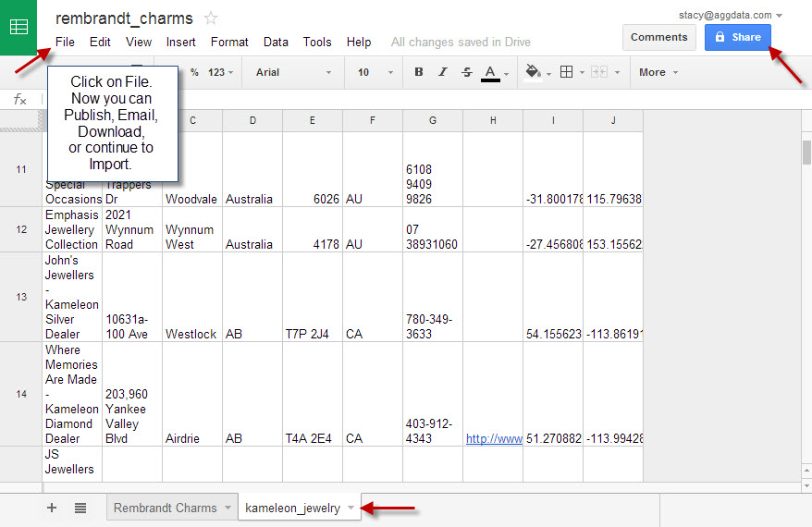Star the rembrandt_charms document
Image resolution: width=812 pixels, height=527 pixels.
pyautogui.click(x=210, y=18)
